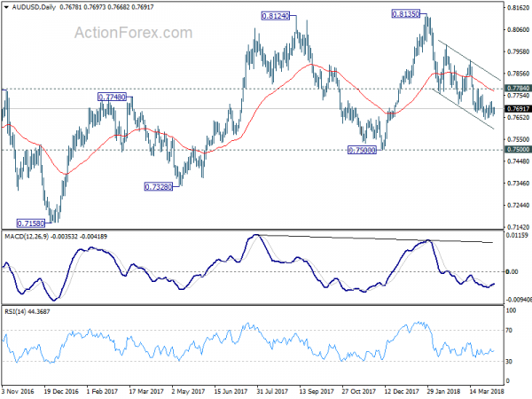The height and width of the screenshot is (399, 532).
Task: Click the 2 May 2017 date on time axis
Action: click(188, 392)
